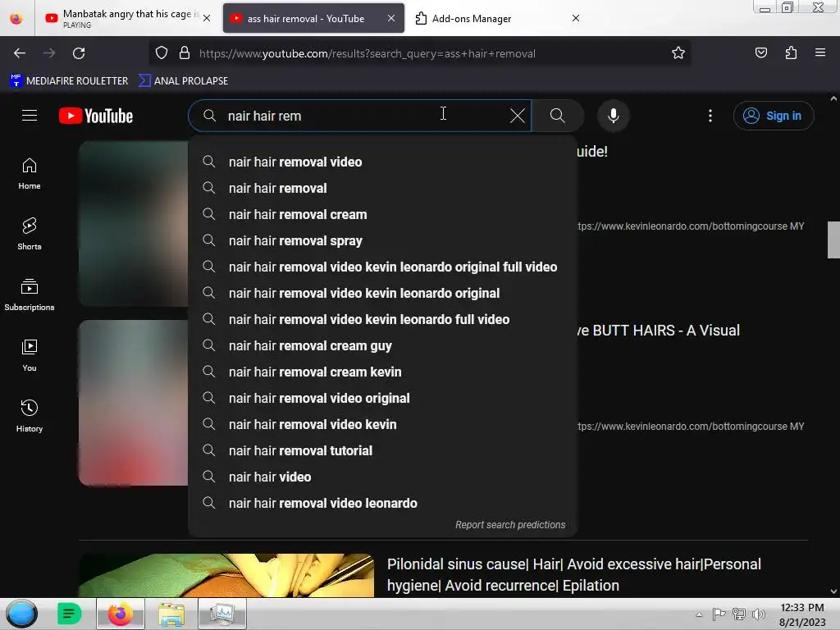Select suggestion 'nair hair removal video original'
The height and width of the screenshot is (630, 840).
382,398
